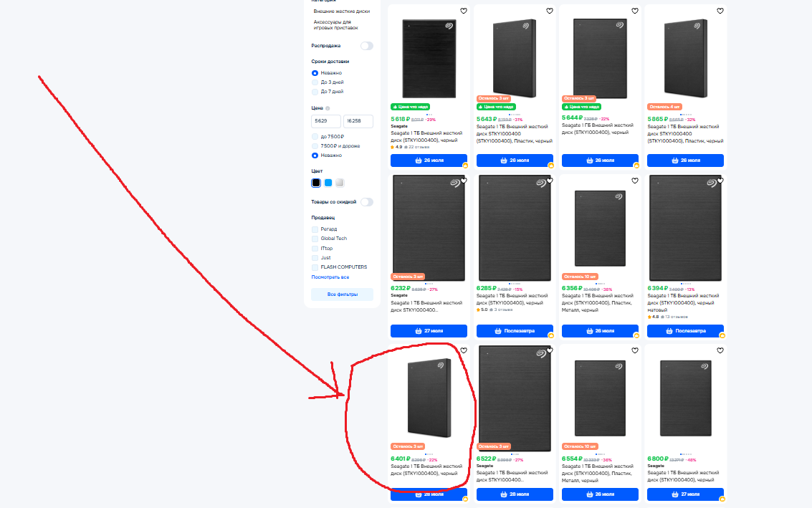Add the 6 401 ₽ drive to favorites

[464, 350]
